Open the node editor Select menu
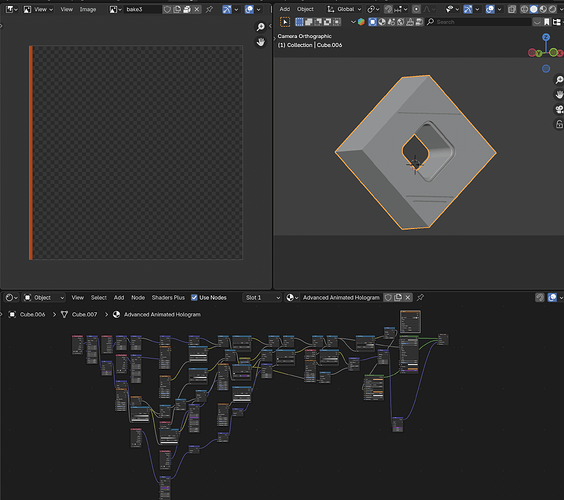Screen dimensions: 564x500 click(99, 297)
